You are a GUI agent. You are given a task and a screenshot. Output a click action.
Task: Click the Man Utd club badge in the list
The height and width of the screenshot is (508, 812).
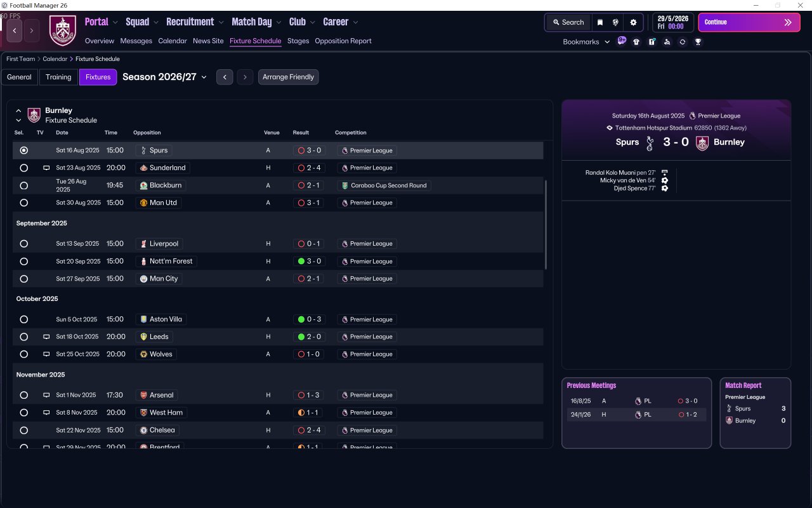tap(143, 203)
